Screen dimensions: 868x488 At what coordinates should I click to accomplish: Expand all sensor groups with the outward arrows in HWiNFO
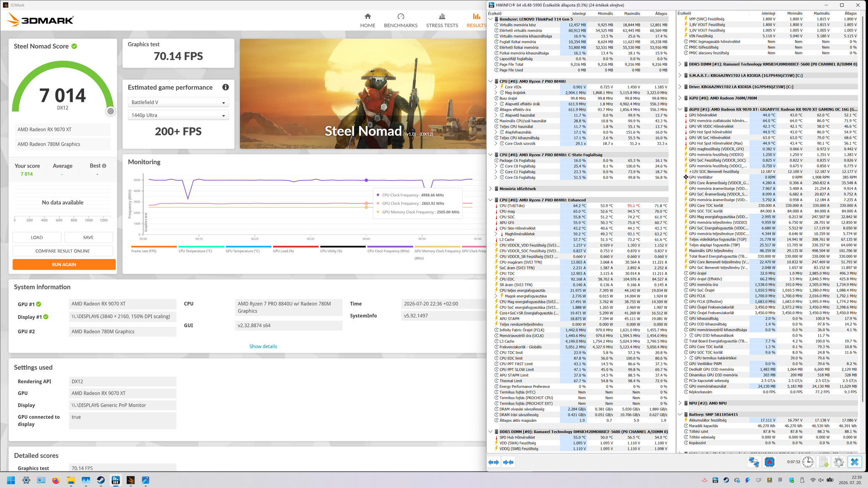point(494,462)
